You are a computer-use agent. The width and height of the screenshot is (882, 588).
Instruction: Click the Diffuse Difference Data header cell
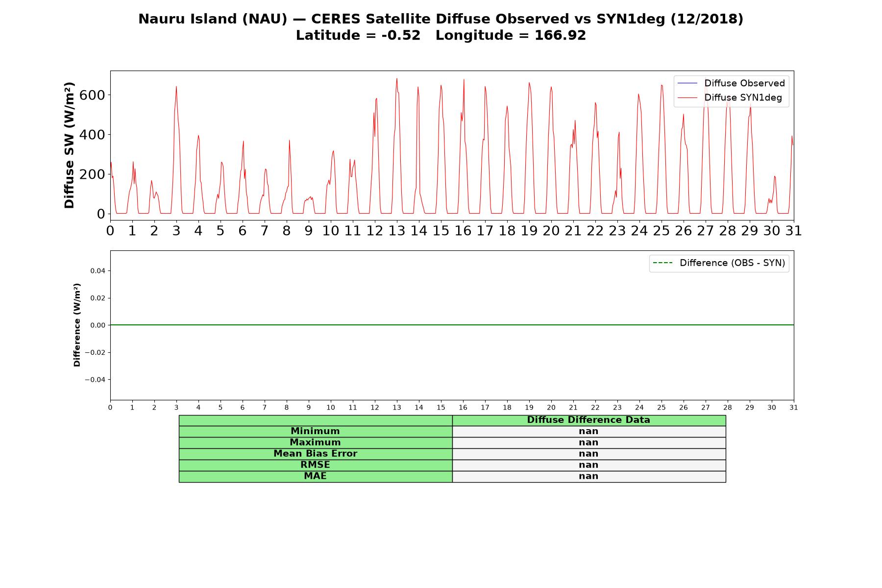point(588,420)
